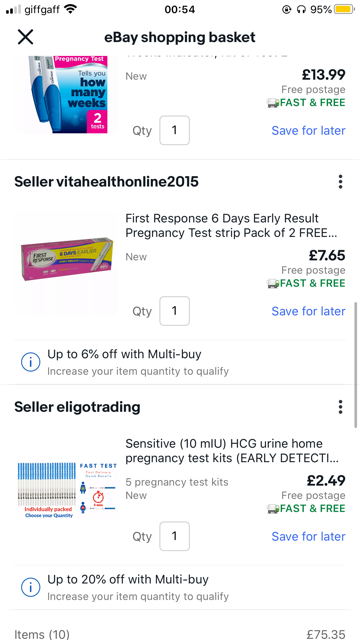
Task: Tap info icon for 6% Multi-buy offer
Action: pos(30,362)
